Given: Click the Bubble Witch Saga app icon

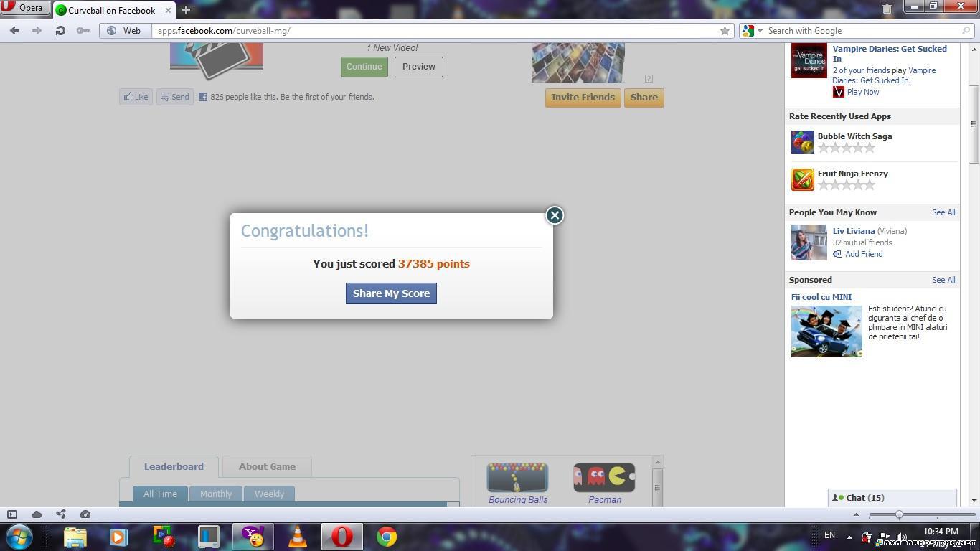Looking at the screenshot, I should pyautogui.click(x=801, y=141).
